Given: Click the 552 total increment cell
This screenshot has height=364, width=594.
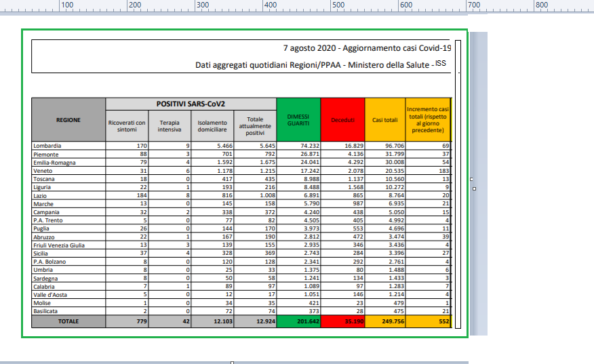Looking at the screenshot, I should 428,321.
